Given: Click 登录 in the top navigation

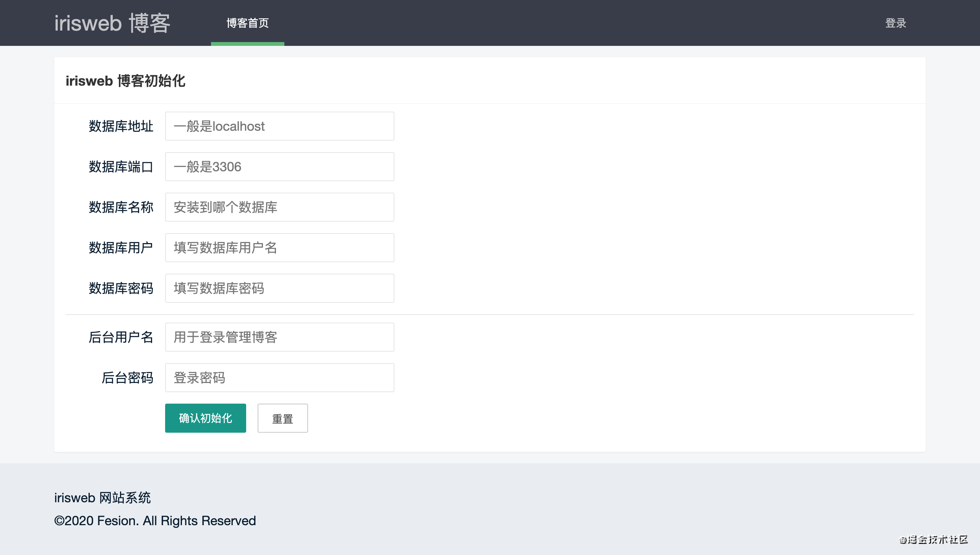Looking at the screenshot, I should coord(897,23).
